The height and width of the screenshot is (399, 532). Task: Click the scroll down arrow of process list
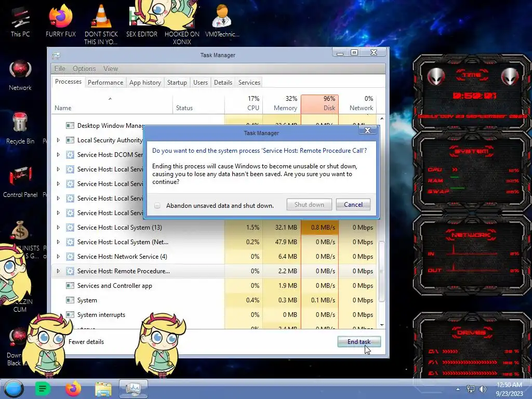pyautogui.click(x=382, y=325)
